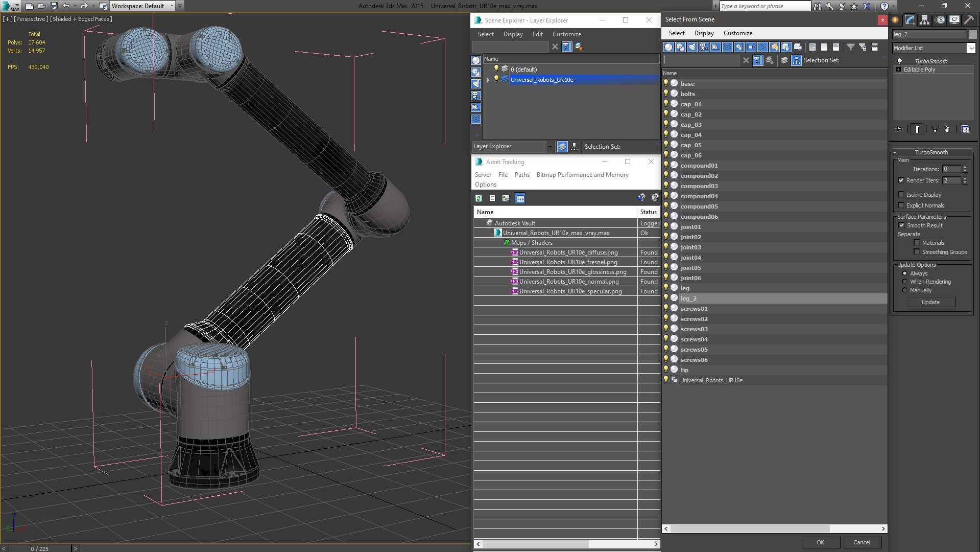The width and height of the screenshot is (980, 552).
Task: Click Update button in TurboSmooth rollout
Action: [930, 302]
